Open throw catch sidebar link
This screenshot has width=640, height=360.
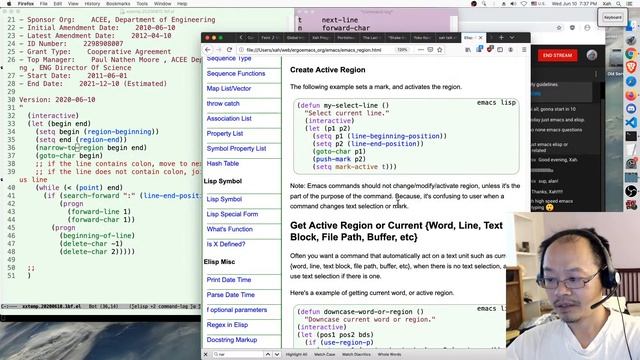tap(223, 104)
